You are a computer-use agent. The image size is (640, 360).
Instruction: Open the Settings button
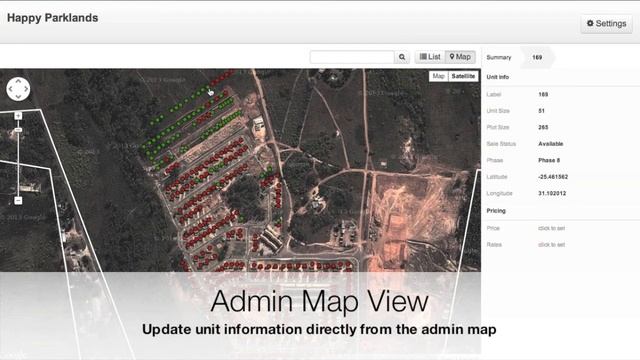tap(607, 24)
